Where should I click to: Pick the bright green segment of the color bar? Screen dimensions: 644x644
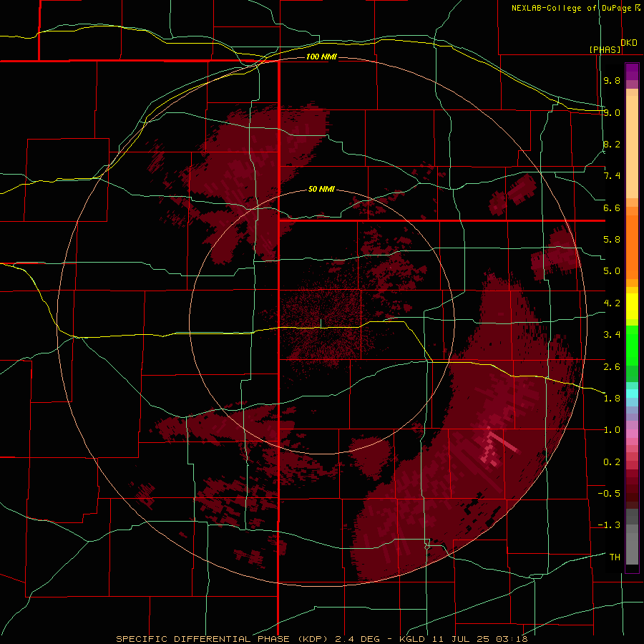coord(632,346)
